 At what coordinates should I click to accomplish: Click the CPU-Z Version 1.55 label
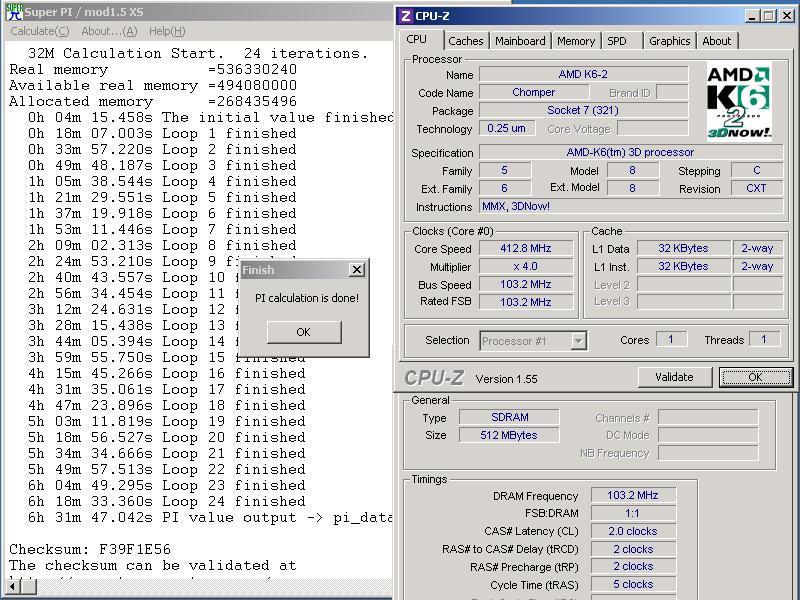tap(507, 379)
